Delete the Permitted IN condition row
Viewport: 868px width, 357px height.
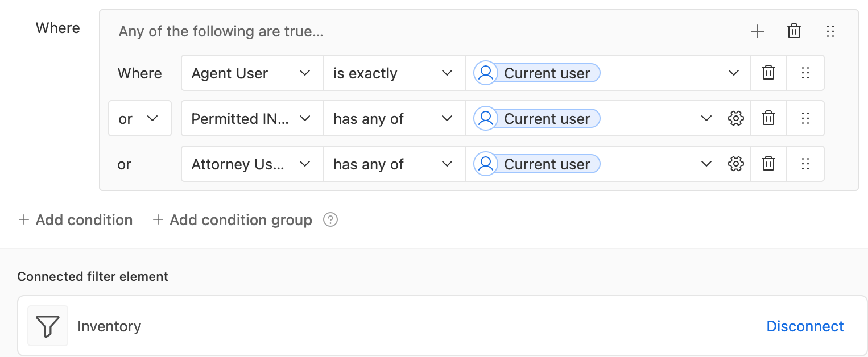click(x=768, y=118)
